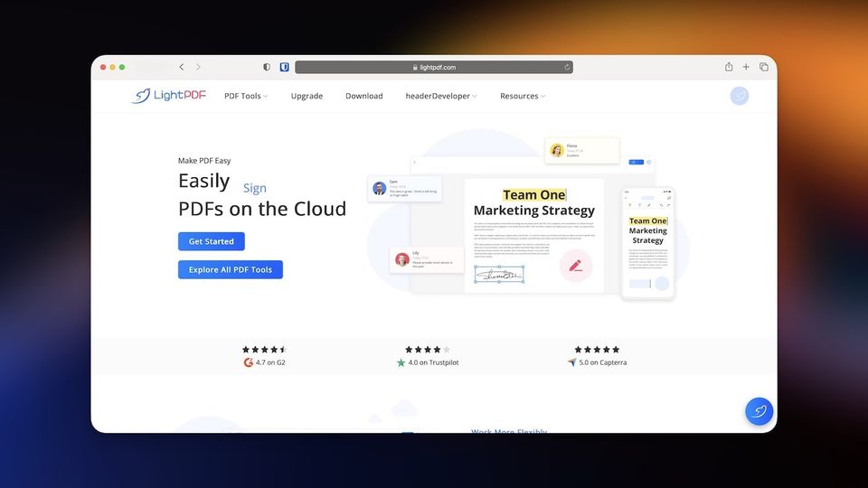Click the user avatar icon in header
The image size is (868, 488).
(740, 96)
